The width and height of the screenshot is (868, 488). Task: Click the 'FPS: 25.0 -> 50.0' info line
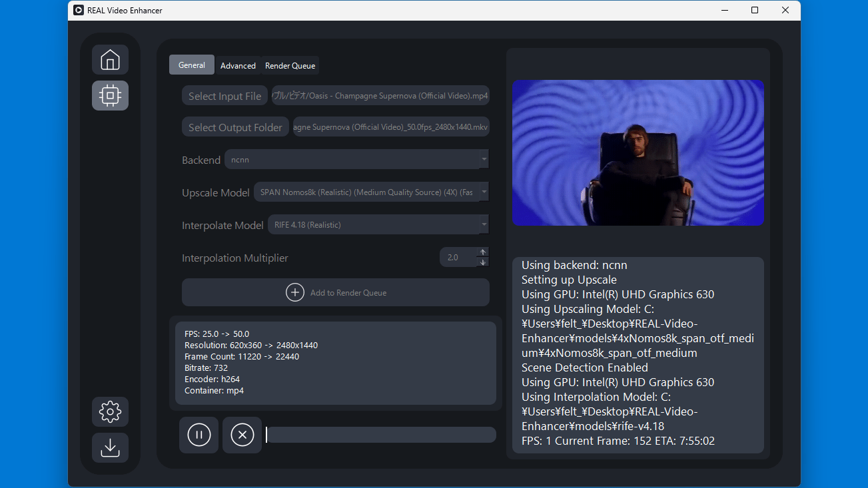coord(217,334)
